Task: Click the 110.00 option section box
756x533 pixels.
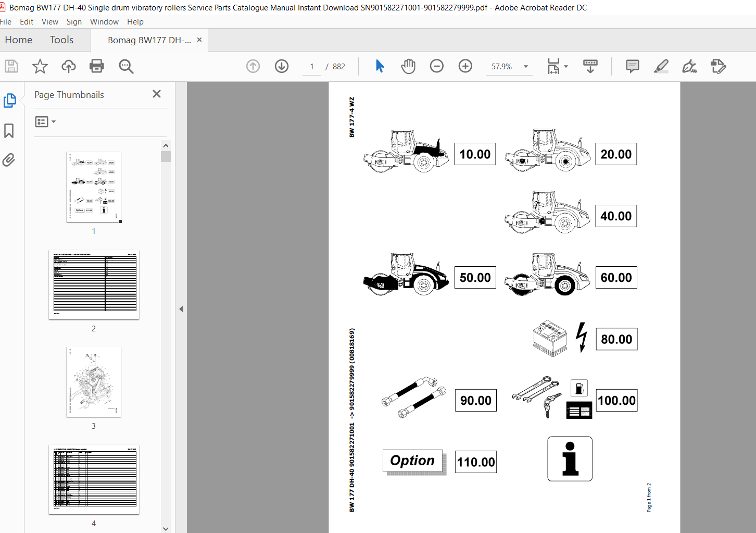Action: point(476,462)
